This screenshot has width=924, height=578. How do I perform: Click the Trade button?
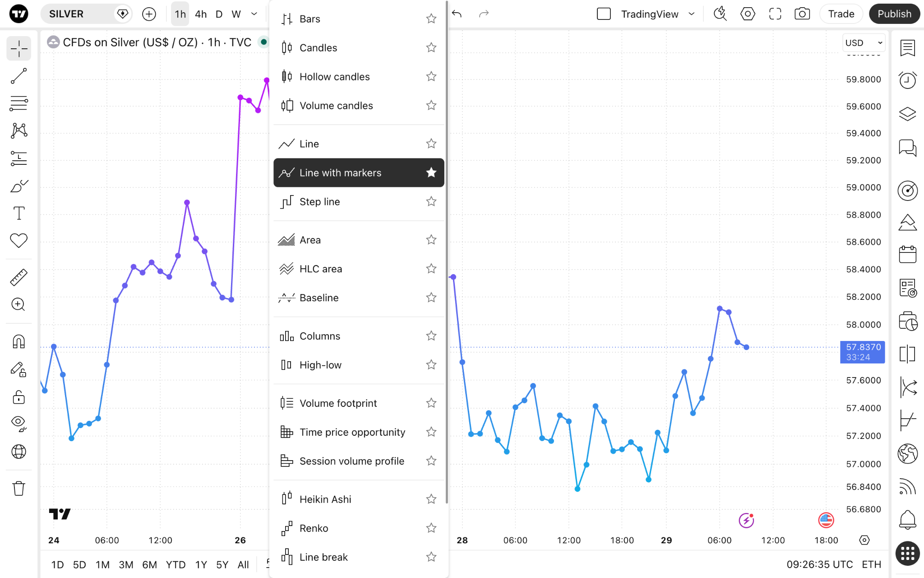[841, 14]
